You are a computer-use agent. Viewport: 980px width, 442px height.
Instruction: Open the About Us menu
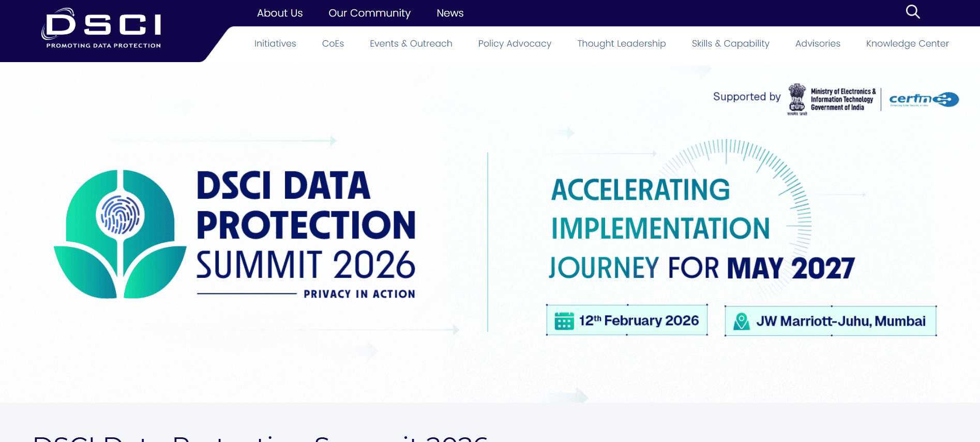(280, 13)
